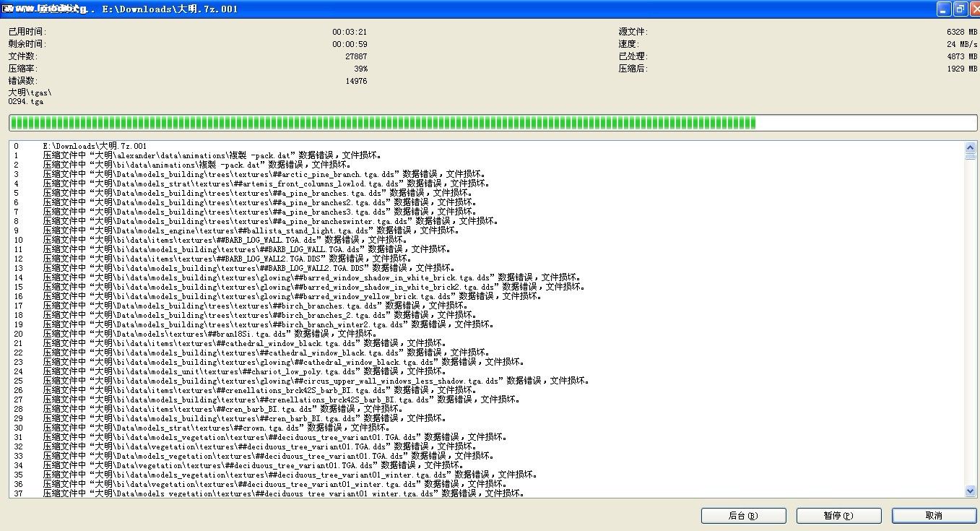Click the 后台(B) background button
Image resolution: width=980 pixels, height=531 pixels.
(x=743, y=516)
